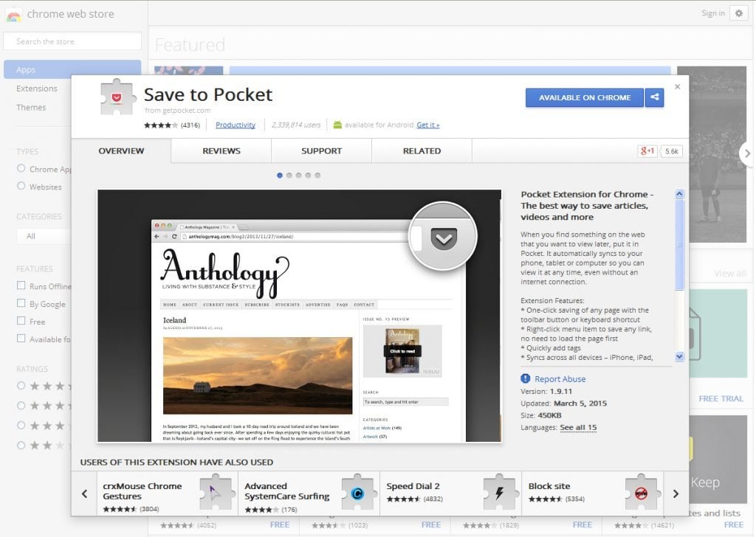Click the 5.6k plus-one count
The width and height of the screenshot is (756, 537).
point(672,151)
